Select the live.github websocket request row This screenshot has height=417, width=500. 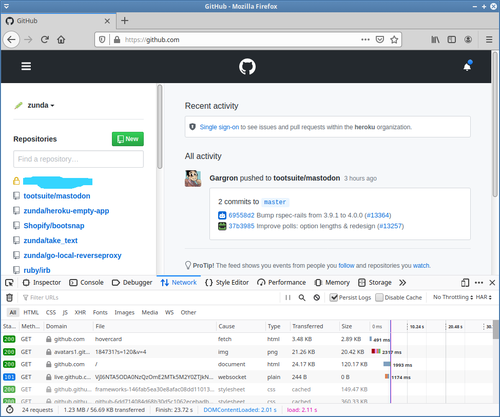pyautogui.click(x=247, y=377)
